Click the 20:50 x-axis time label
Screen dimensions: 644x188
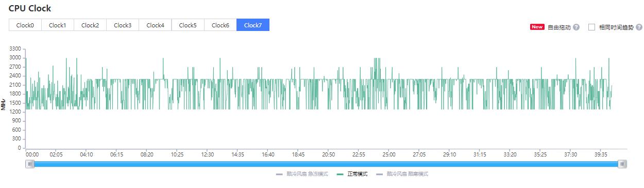click(x=328, y=154)
